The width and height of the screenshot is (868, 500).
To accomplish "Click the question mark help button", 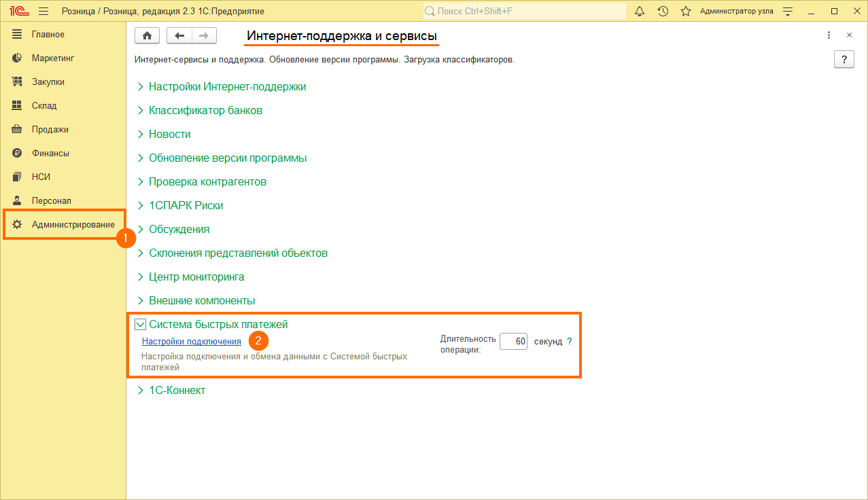I will (x=844, y=59).
